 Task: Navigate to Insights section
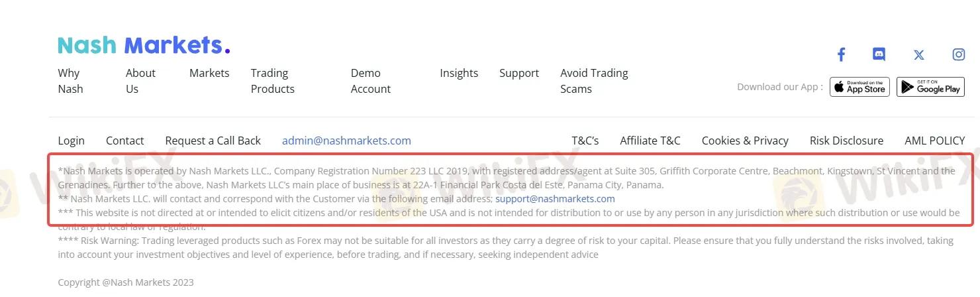click(x=459, y=73)
